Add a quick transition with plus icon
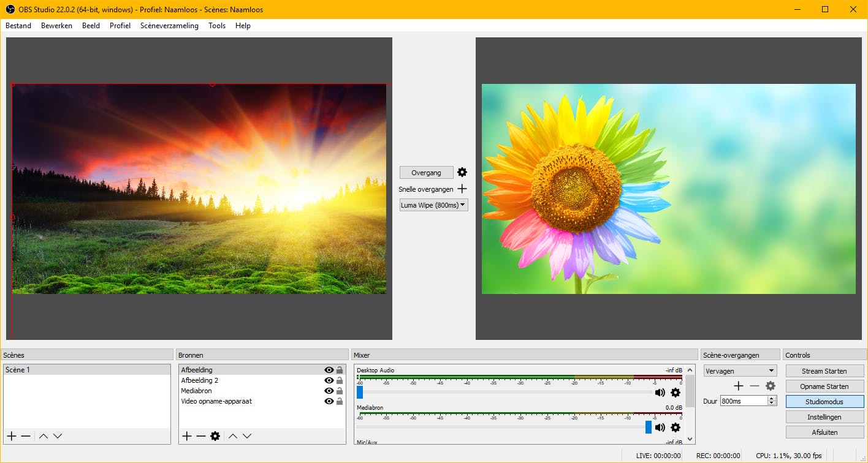 click(x=462, y=189)
